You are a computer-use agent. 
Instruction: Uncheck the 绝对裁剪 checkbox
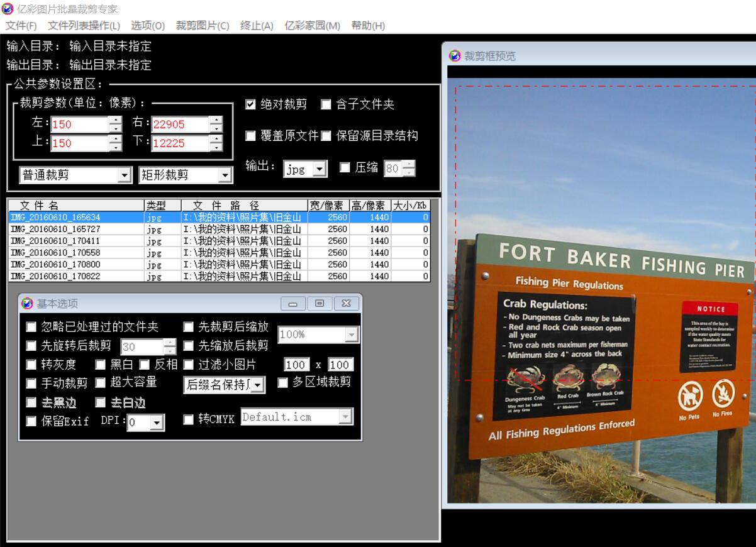[250, 104]
